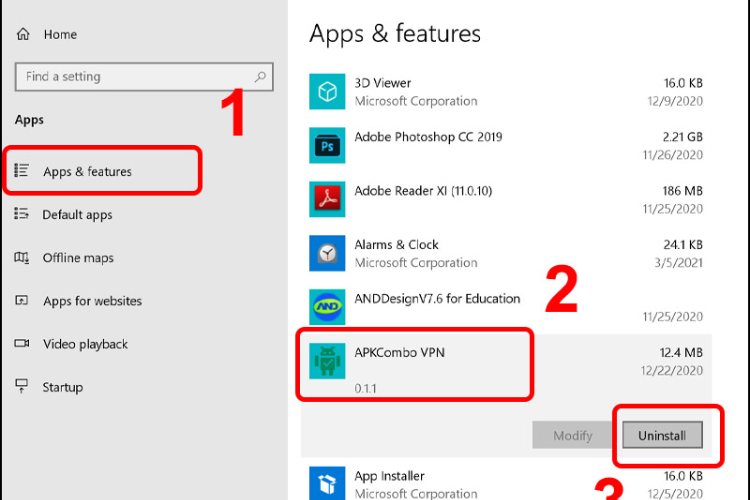Click the ANDDesignV7.6 app icon
Viewport: 750px width, 500px height.
click(327, 308)
